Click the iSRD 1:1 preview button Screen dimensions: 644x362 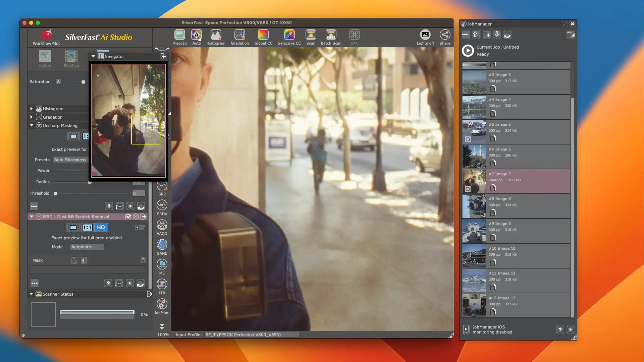[x=87, y=228]
